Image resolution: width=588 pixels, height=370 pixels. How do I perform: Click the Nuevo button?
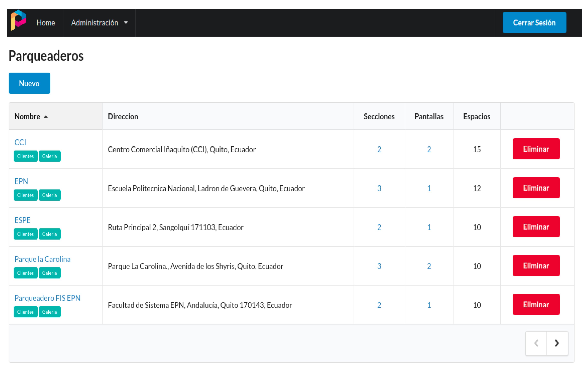(29, 83)
